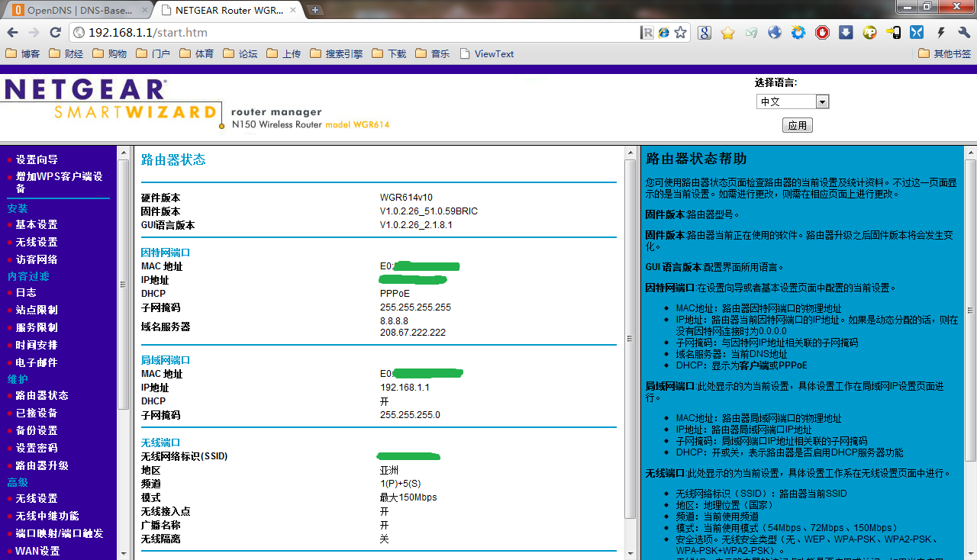Open 无线中继功能 in the sidebar

tap(47, 516)
